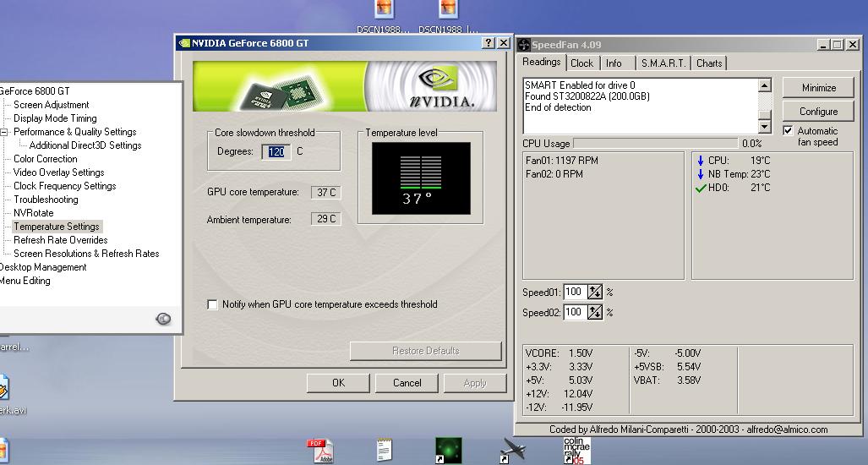Launch Colin McRae Rally 05 shortcut

576,451
